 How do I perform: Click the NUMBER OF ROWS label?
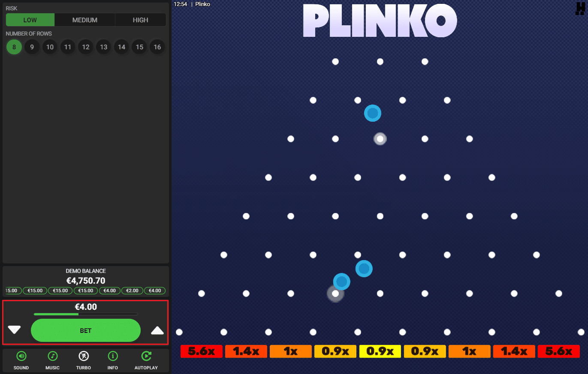pyautogui.click(x=29, y=33)
